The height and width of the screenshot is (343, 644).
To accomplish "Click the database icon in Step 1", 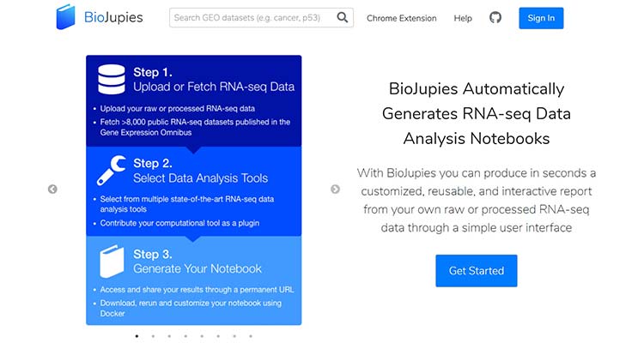I will [x=111, y=80].
